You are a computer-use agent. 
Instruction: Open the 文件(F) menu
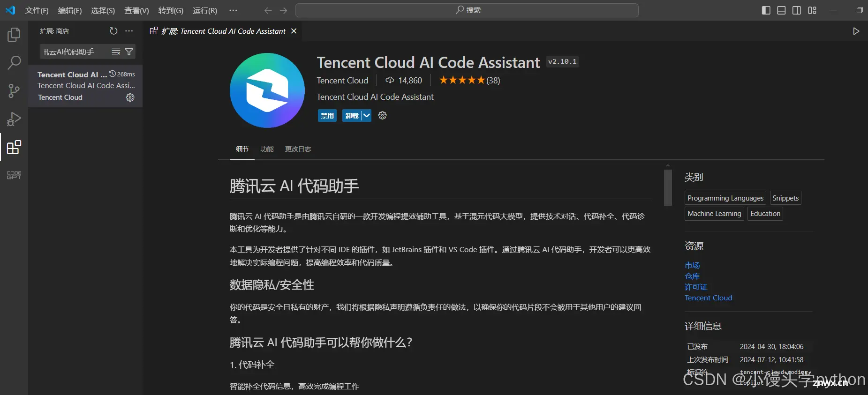[37, 10]
